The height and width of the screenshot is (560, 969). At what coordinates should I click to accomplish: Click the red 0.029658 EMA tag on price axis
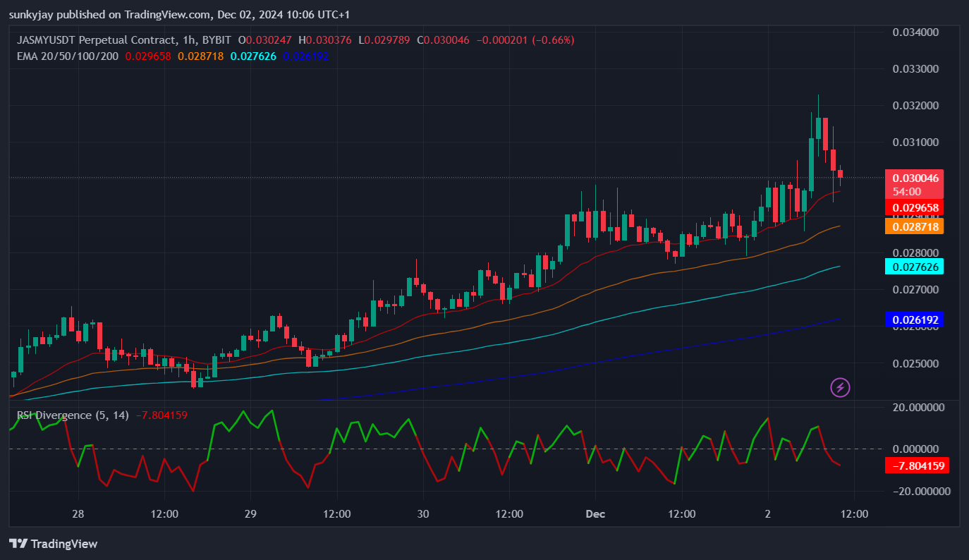click(914, 207)
